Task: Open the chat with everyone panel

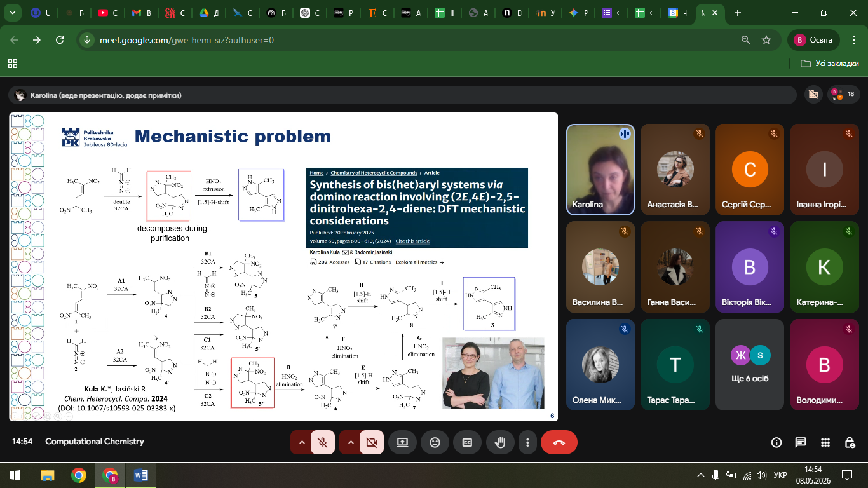Action: 801,442
